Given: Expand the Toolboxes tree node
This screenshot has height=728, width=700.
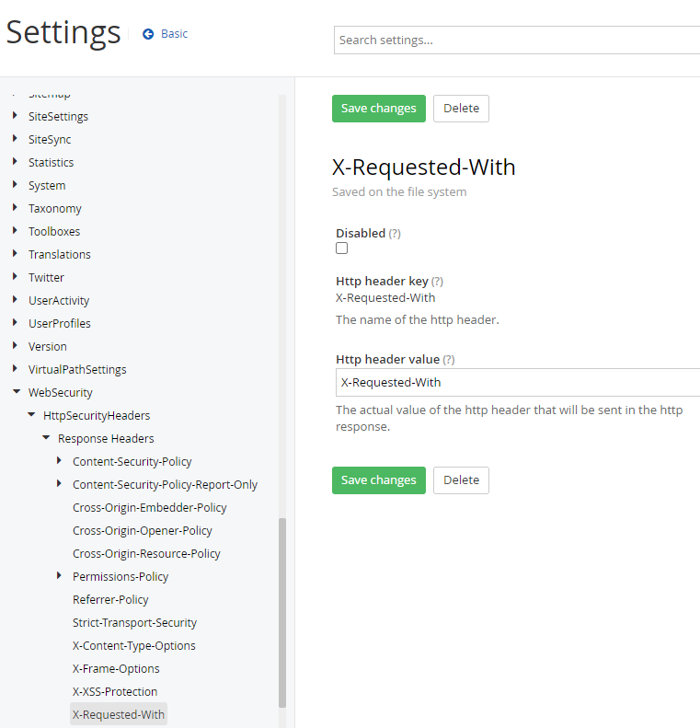Looking at the screenshot, I should click(15, 230).
